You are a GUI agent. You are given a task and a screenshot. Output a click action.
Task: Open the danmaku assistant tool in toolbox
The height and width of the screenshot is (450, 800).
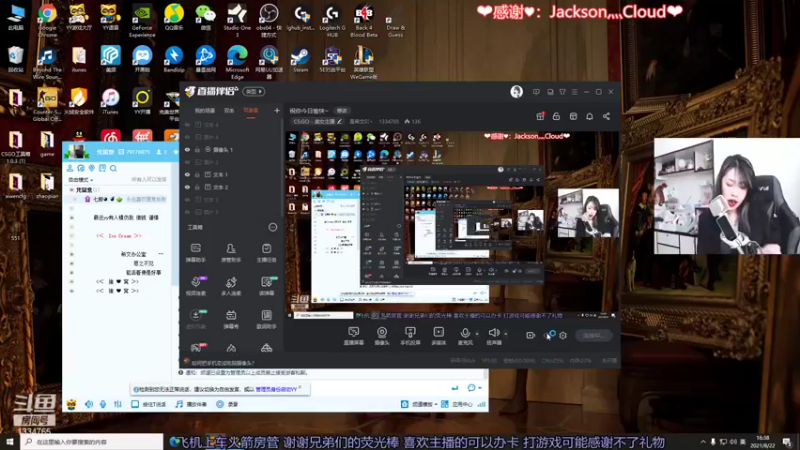pyautogui.click(x=195, y=253)
